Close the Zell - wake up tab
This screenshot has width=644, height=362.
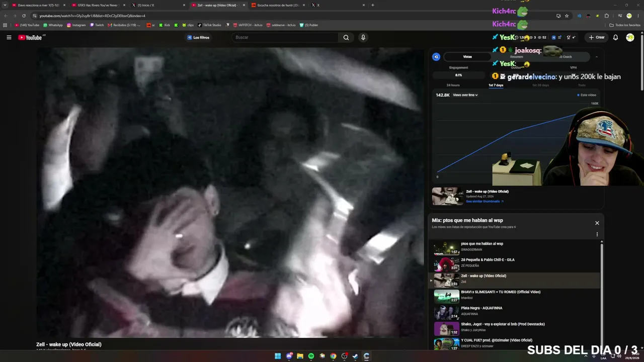pyautogui.click(x=244, y=5)
